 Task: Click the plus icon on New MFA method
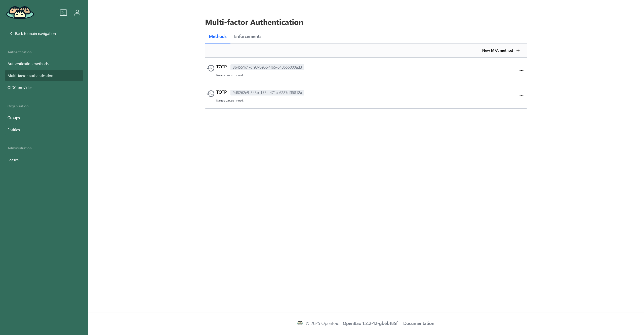click(518, 50)
